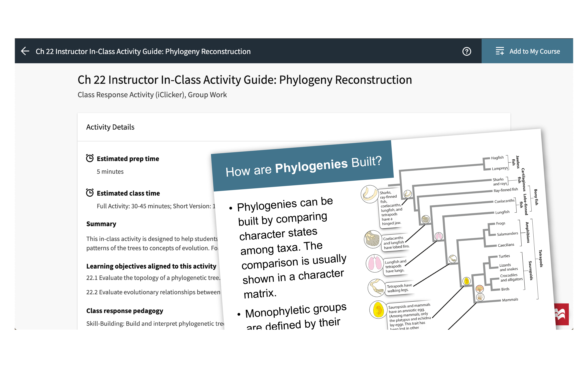This screenshot has height=368, width=588.
Task: Click 'Activity Details' section heading
Action: (110, 127)
